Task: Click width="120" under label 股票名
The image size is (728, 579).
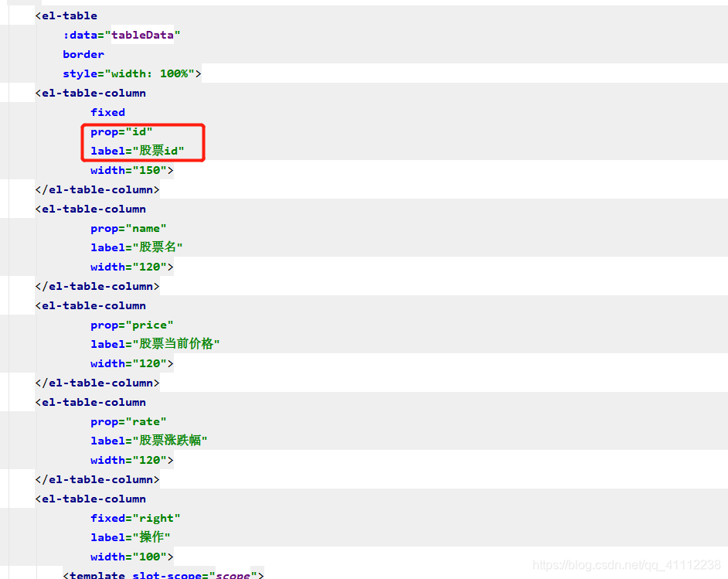Action: [132, 267]
